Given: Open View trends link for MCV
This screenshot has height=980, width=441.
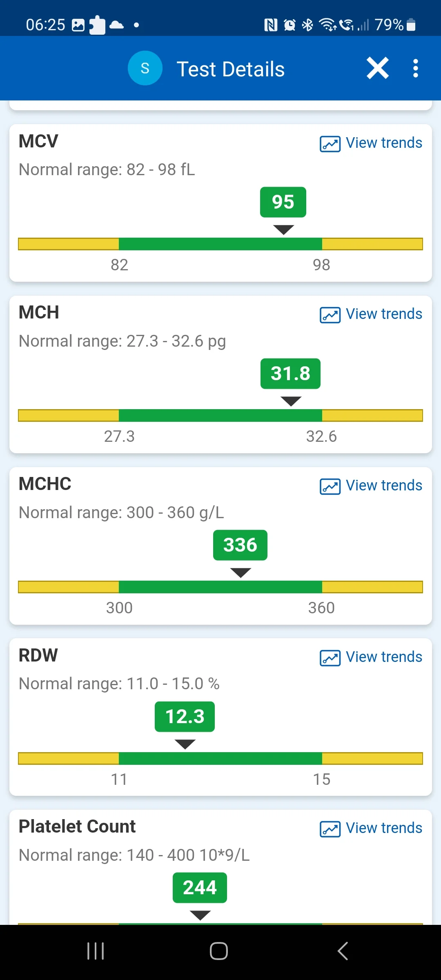Looking at the screenshot, I should [384, 143].
